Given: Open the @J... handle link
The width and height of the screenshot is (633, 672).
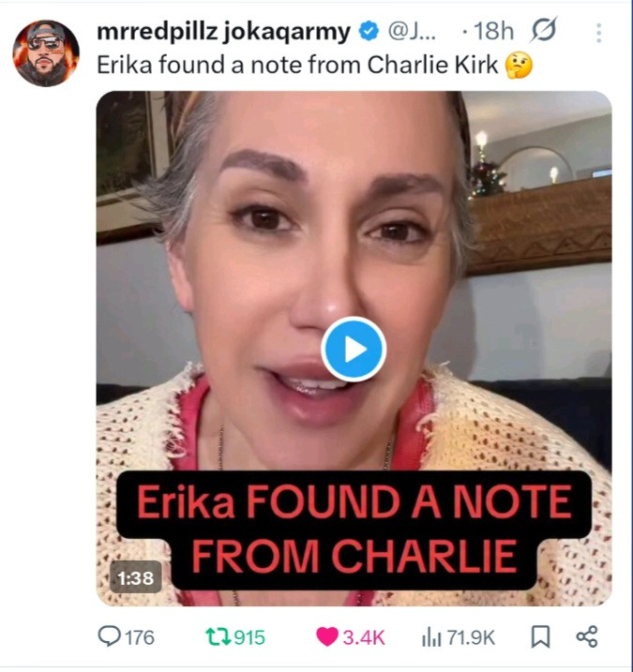Looking at the screenshot, I should click(x=412, y=31).
